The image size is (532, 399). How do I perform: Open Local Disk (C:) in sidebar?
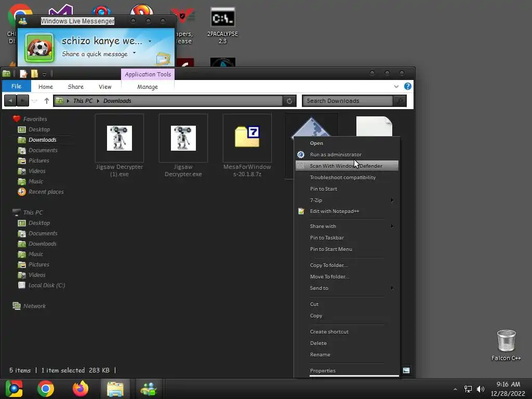pyautogui.click(x=46, y=285)
